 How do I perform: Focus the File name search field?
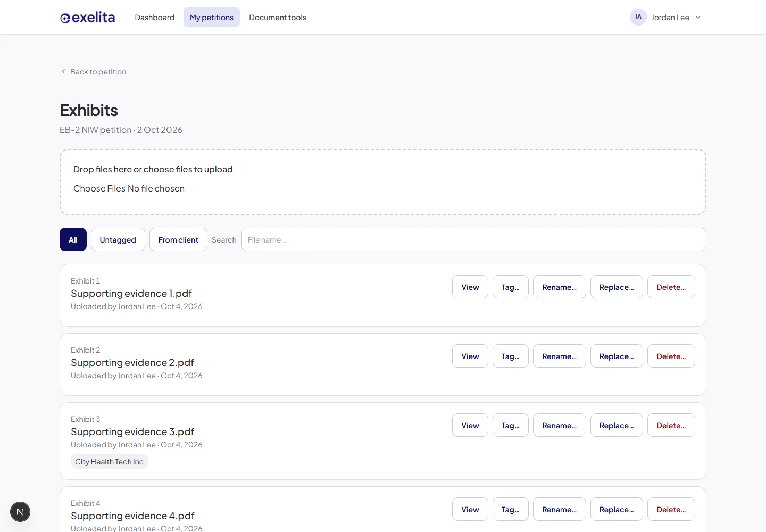point(473,240)
